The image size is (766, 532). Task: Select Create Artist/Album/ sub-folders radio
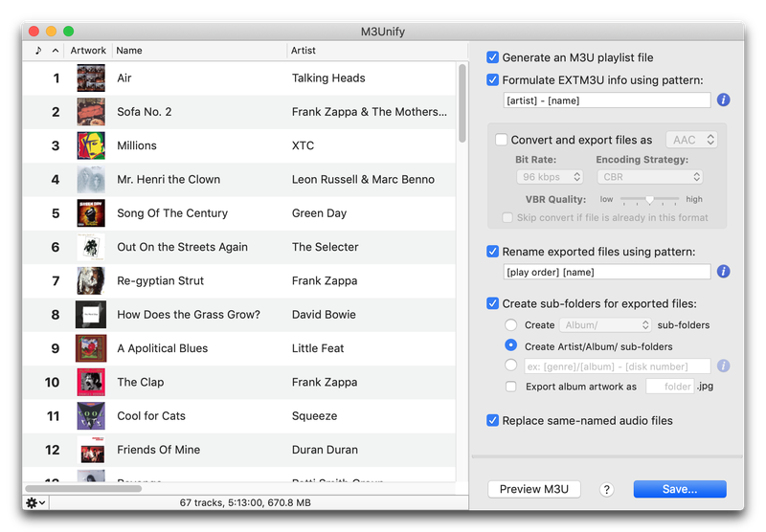coord(510,345)
